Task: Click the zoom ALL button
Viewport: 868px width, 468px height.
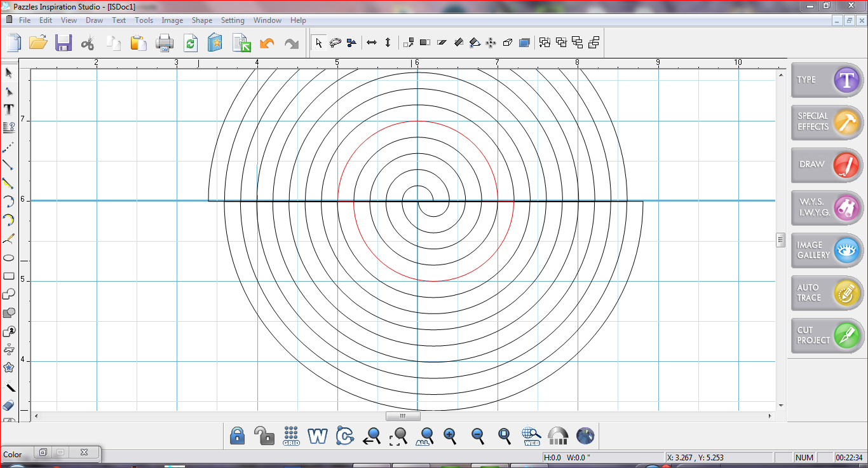Action: point(424,436)
